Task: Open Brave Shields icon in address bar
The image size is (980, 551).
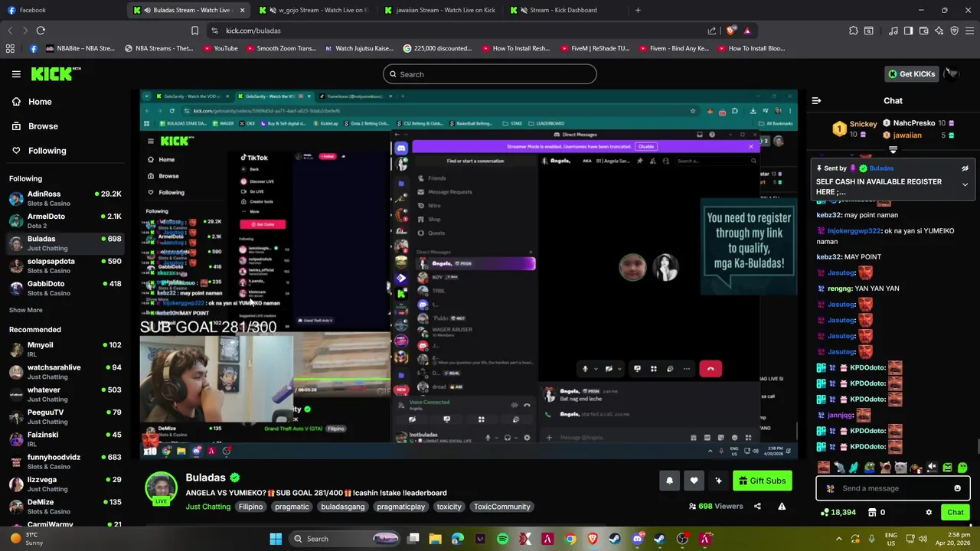Action: 731,31
